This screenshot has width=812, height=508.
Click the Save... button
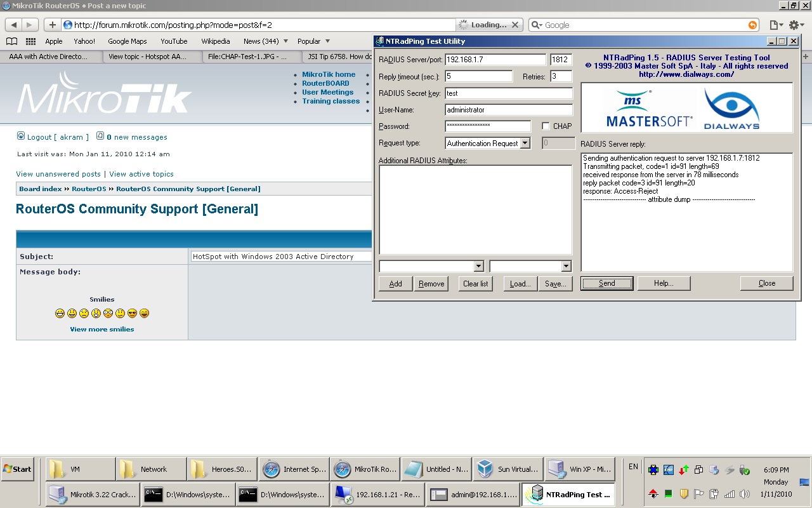(556, 284)
